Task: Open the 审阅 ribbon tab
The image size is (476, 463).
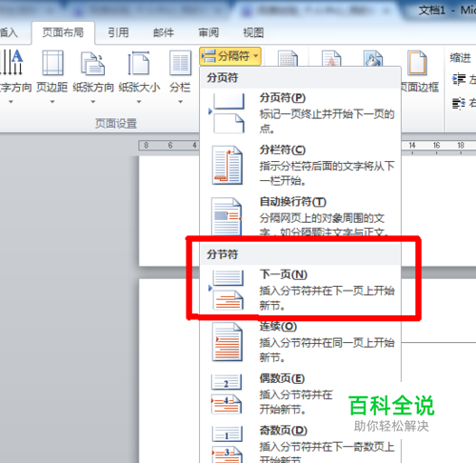Action: pyautogui.click(x=208, y=32)
